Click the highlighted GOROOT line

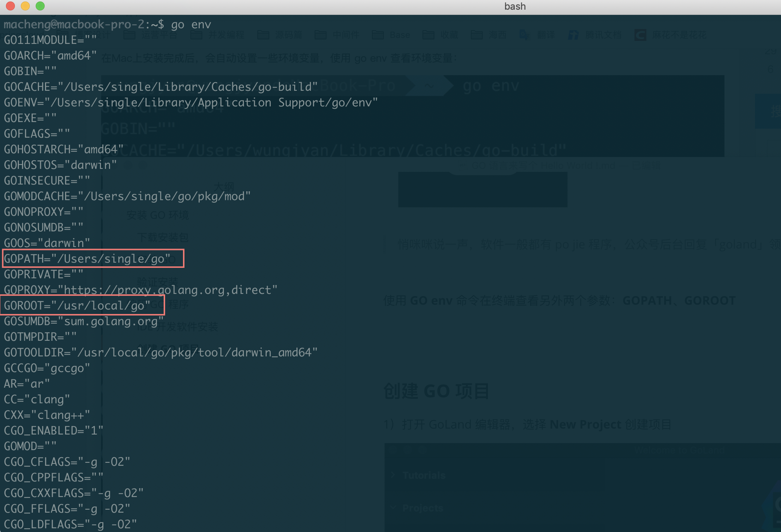pyautogui.click(x=77, y=305)
